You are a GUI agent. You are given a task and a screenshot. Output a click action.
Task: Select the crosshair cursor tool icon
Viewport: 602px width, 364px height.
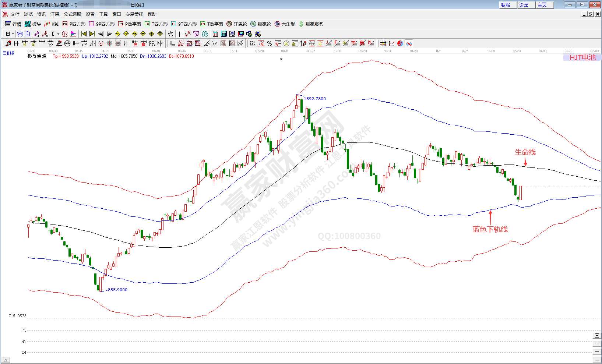tap(179, 34)
